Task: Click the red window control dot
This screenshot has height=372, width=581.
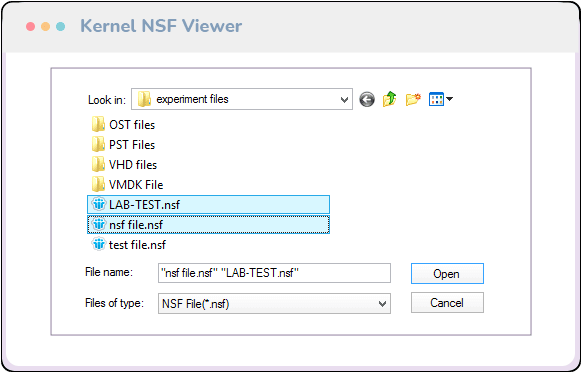Action: pos(30,27)
